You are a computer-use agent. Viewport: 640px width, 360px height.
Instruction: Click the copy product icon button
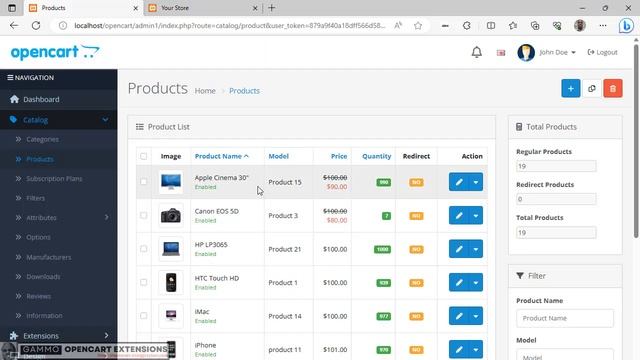coord(591,88)
